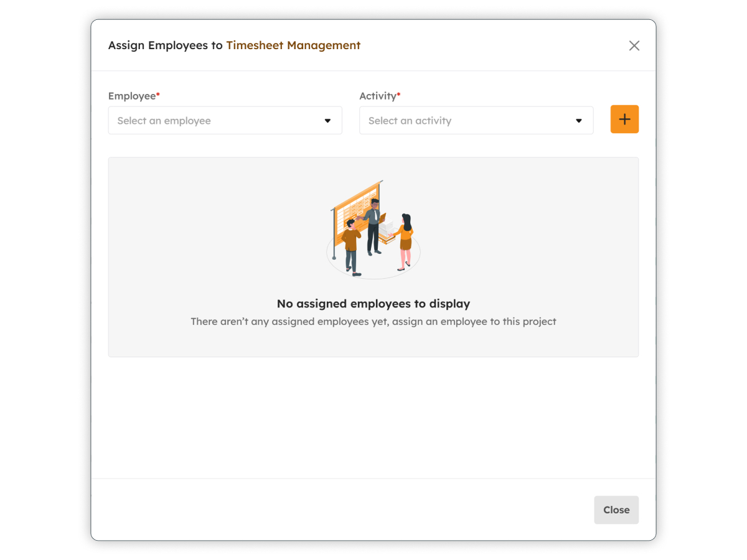Click the employee dropdown arrow

tap(327, 121)
